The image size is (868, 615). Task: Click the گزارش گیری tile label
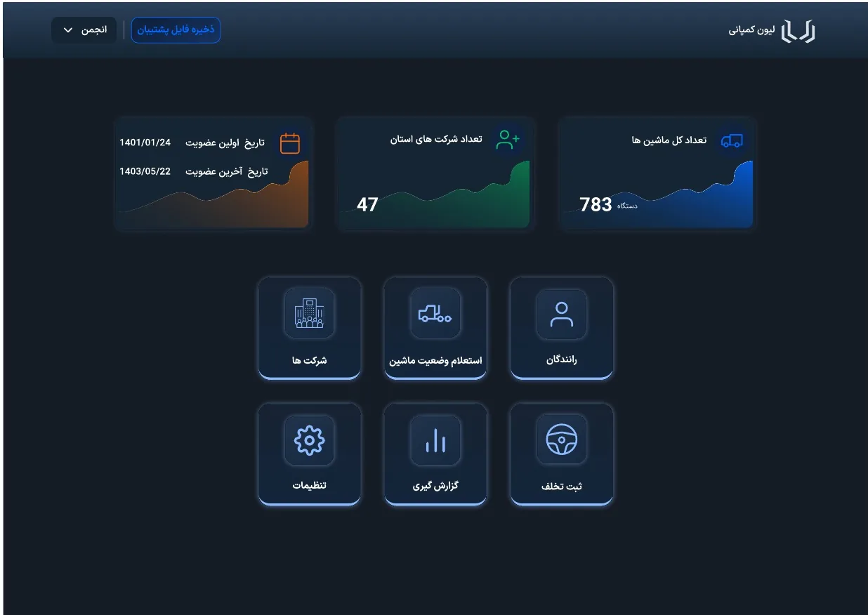[435, 486]
